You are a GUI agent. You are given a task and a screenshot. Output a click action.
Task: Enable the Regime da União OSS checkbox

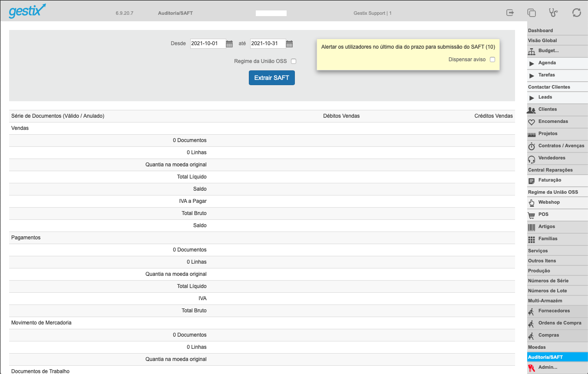(294, 61)
